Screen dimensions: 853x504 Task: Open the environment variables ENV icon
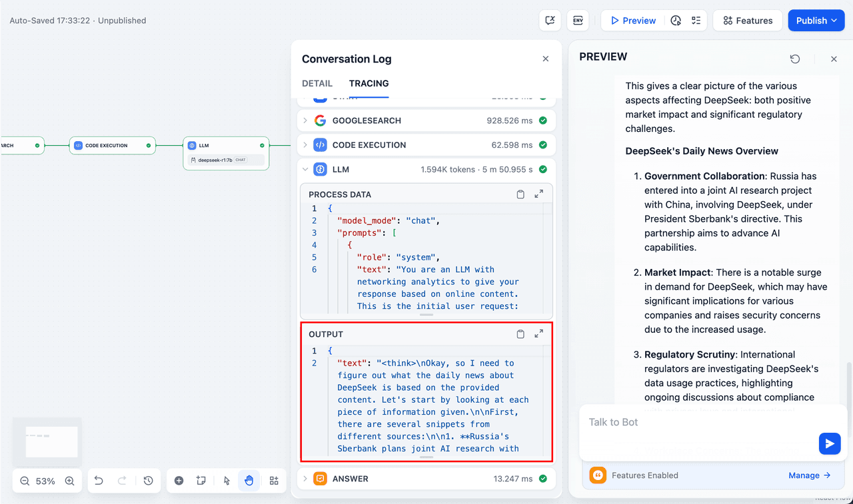[578, 21]
